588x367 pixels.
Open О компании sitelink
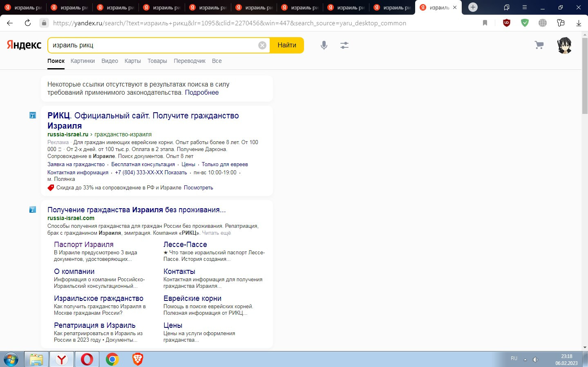tap(74, 271)
